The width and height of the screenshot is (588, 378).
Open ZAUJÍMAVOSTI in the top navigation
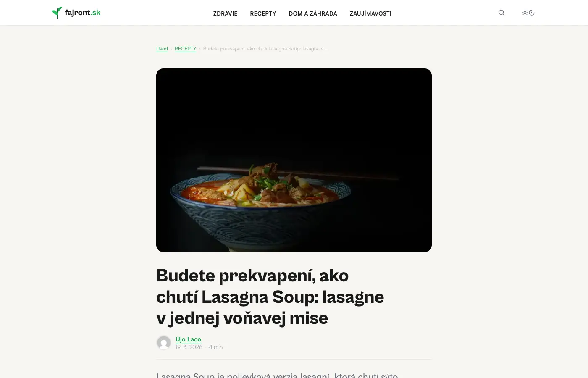[370, 13]
